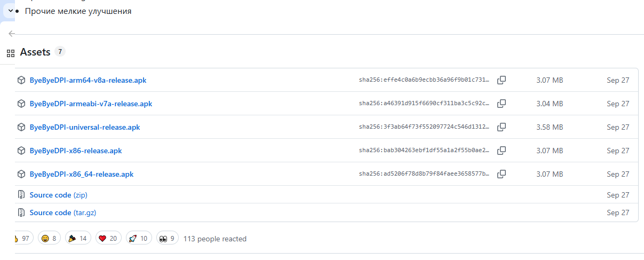Click the browser back arrow icon
This screenshot has height=260, width=644.
(11, 34)
